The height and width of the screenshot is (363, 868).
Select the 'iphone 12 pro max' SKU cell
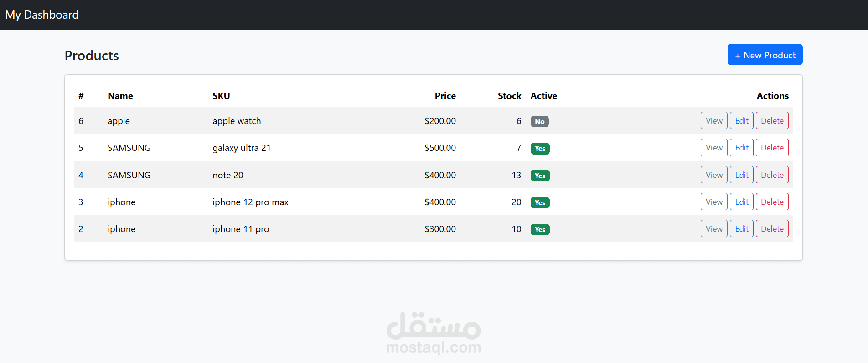tap(250, 202)
